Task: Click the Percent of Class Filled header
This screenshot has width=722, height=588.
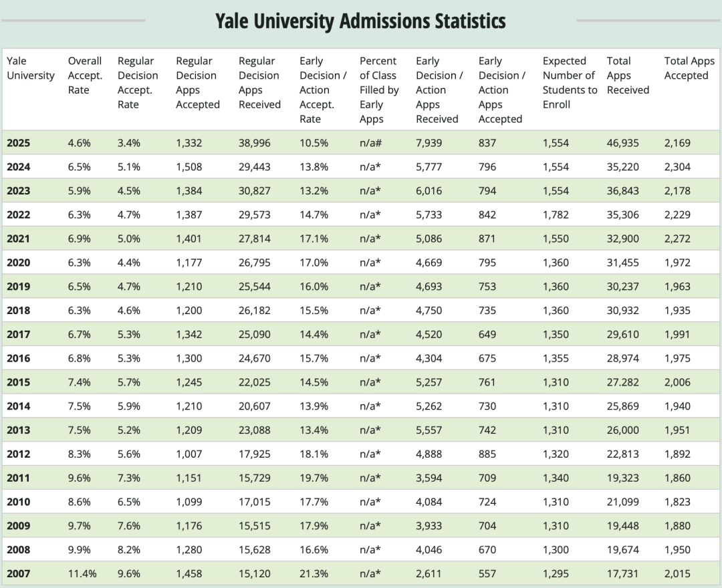Action: pyautogui.click(x=378, y=90)
